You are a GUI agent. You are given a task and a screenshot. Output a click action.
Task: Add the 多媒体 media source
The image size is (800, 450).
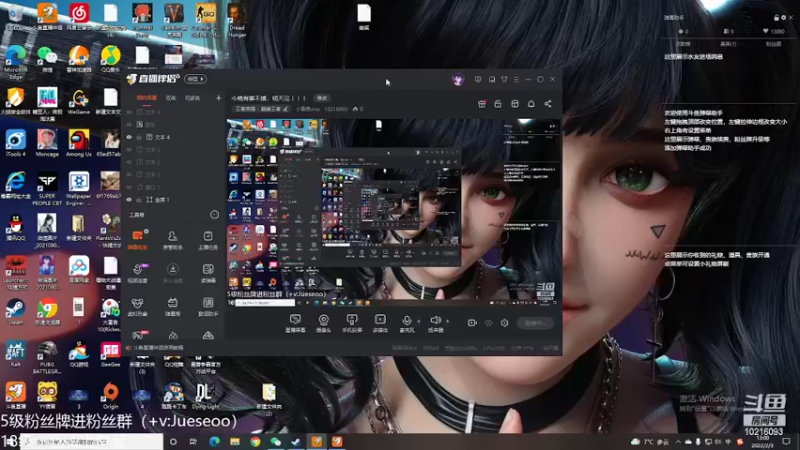coord(380,323)
